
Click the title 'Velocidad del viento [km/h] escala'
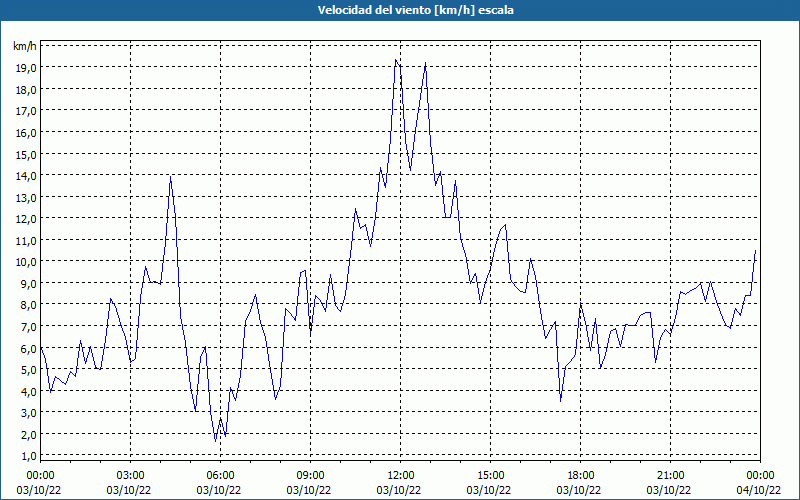415,10
